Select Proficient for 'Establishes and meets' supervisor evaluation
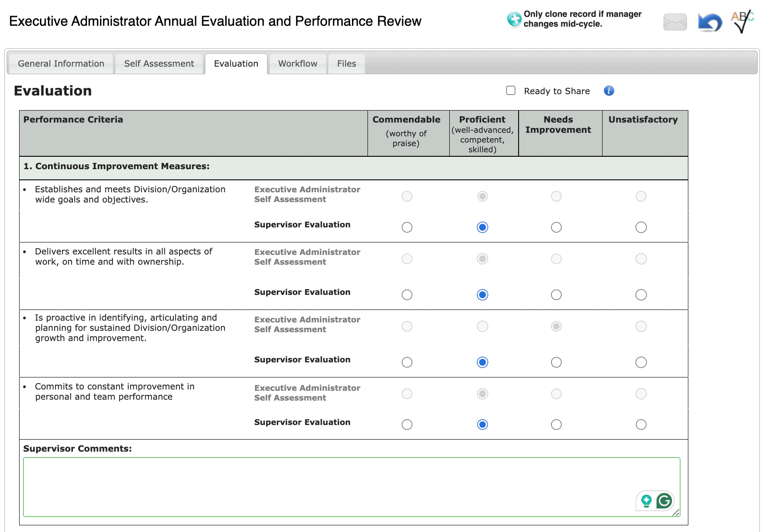 tap(483, 227)
